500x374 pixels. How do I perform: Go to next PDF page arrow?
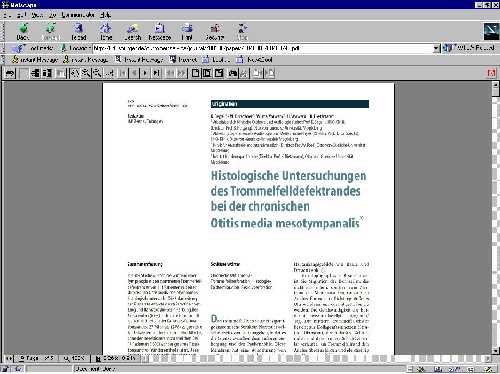click(145, 73)
